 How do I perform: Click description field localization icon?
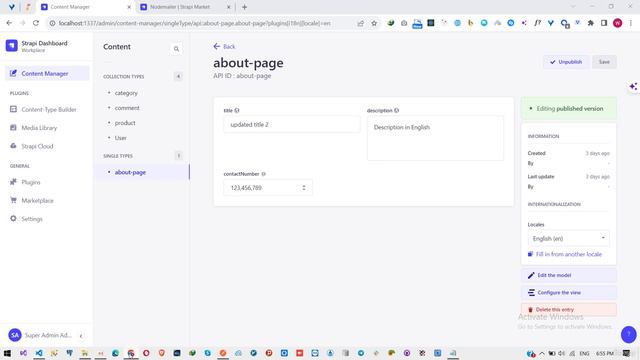(396, 111)
